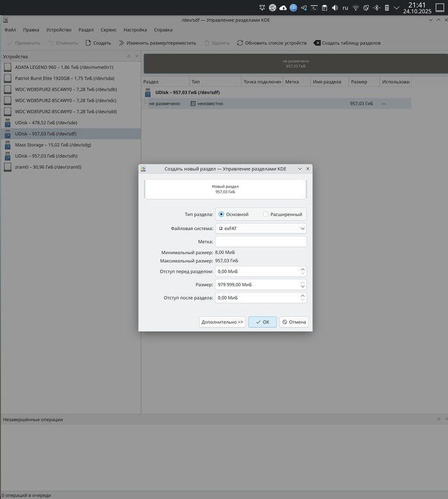The width and height of the screenshot is (448, 499).
Task: Select the Расширенный partition type radio
Action: [x=266, y=214]
